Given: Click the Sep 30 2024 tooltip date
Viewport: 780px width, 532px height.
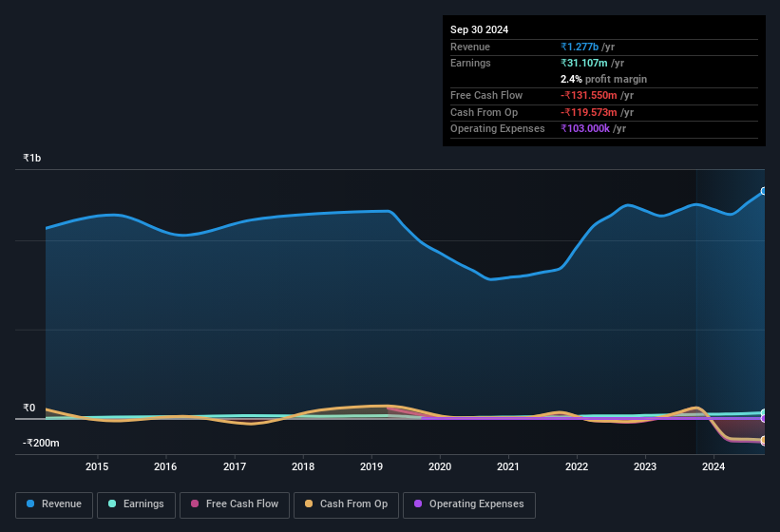Looking at the screenshot, I should [x=479, y=29].
